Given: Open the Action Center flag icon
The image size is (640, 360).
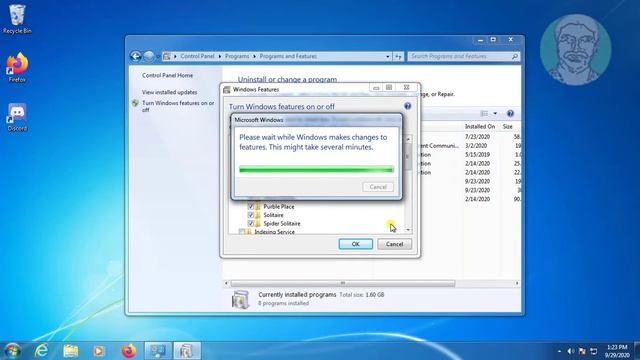Looking at the screenshot, I should point(582,351).
